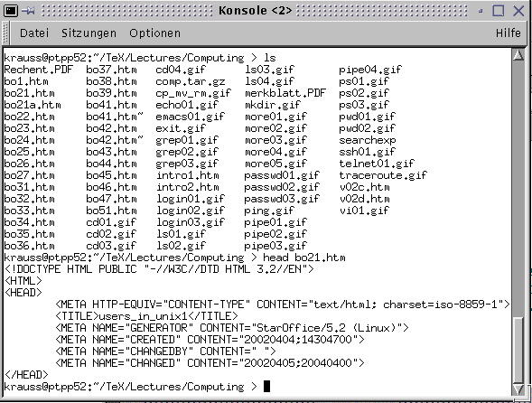Click the merkblatt.PDF filename in listing
This screenshot has height=403, width=532.
point(285,93)
